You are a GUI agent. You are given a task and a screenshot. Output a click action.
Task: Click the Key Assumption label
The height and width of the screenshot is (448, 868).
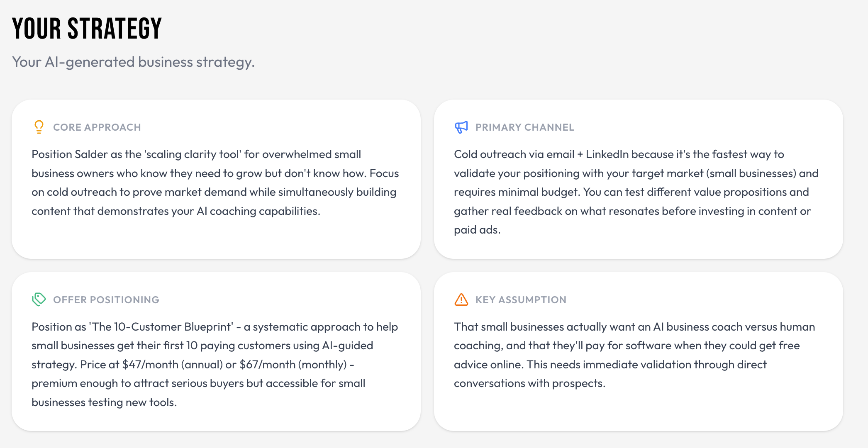pos(520,300)
